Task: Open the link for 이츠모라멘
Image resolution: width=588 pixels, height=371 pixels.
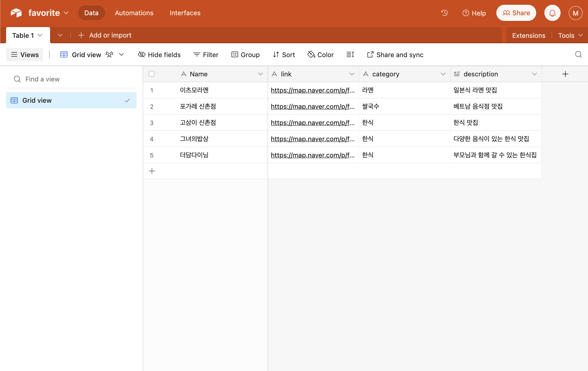Action: [x=313, y=90]
